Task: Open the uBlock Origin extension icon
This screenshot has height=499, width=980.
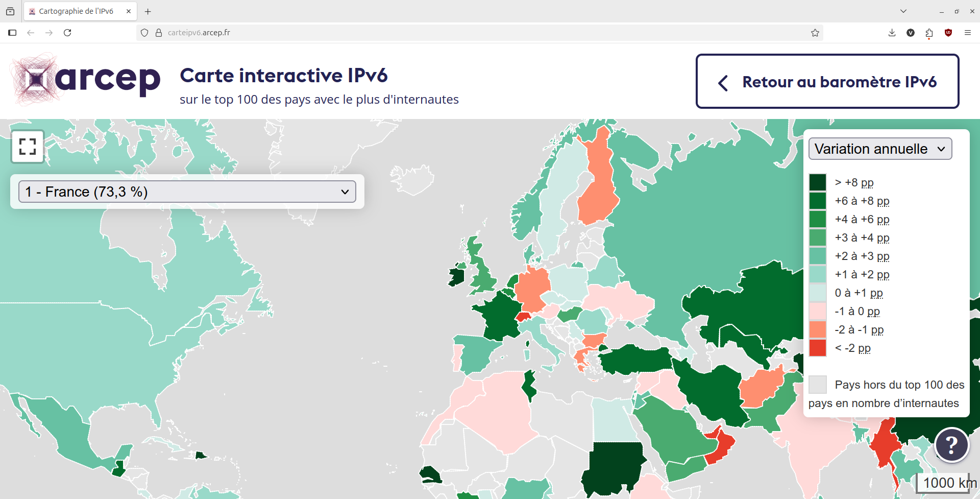Action: click(x=948, y=32)
